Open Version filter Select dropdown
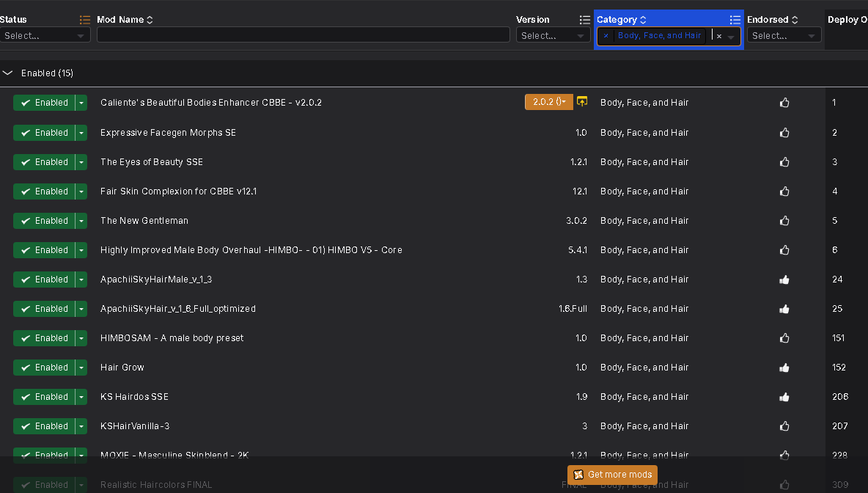The height and width of the screenshot is (493, 868). 553,35
